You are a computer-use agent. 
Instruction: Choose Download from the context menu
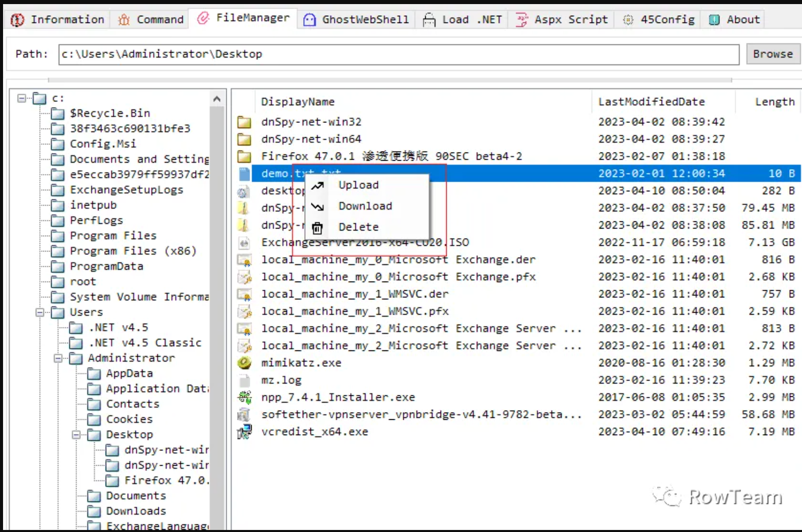click(x=367, y=206)
